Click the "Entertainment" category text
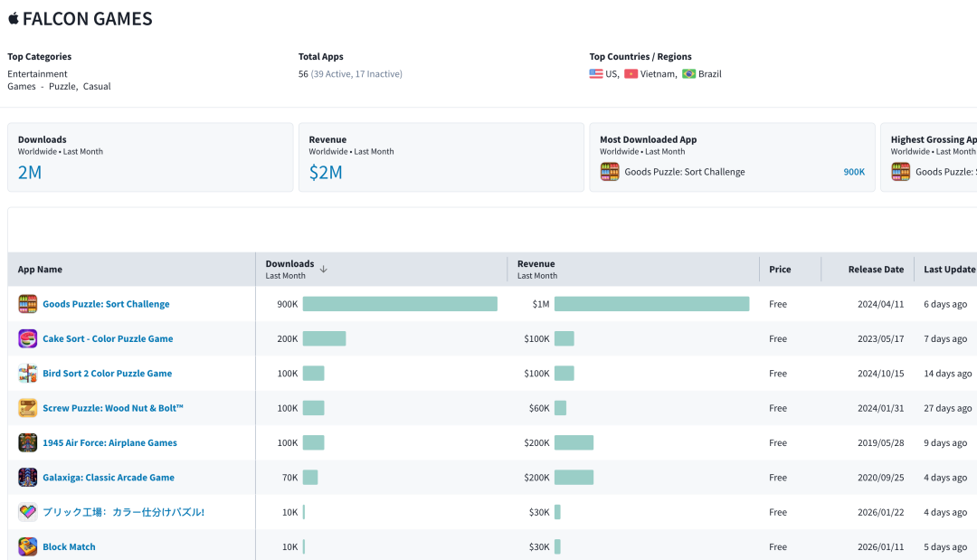 [x=37, y=73]
